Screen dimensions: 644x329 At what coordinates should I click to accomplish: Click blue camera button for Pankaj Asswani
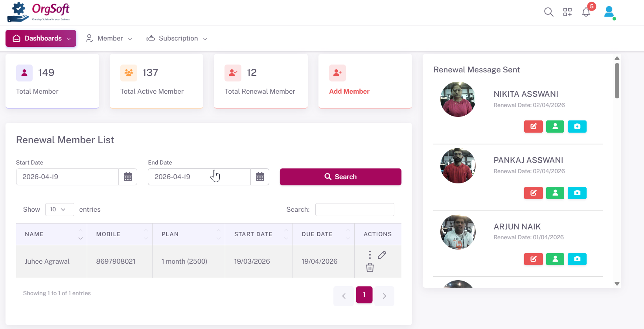pyautogui.click(x=577, y=193)
